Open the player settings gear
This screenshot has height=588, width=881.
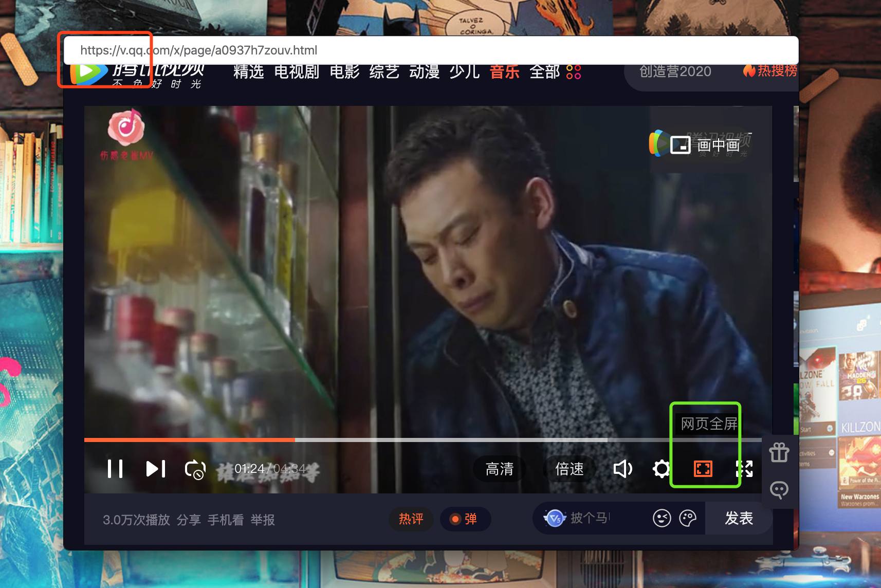[662, 469]
